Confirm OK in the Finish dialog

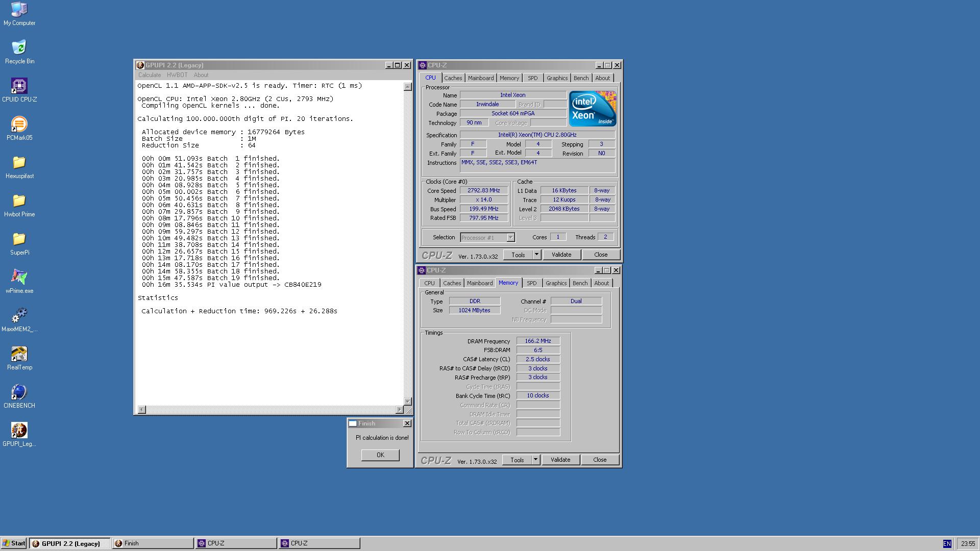(380, 455)
